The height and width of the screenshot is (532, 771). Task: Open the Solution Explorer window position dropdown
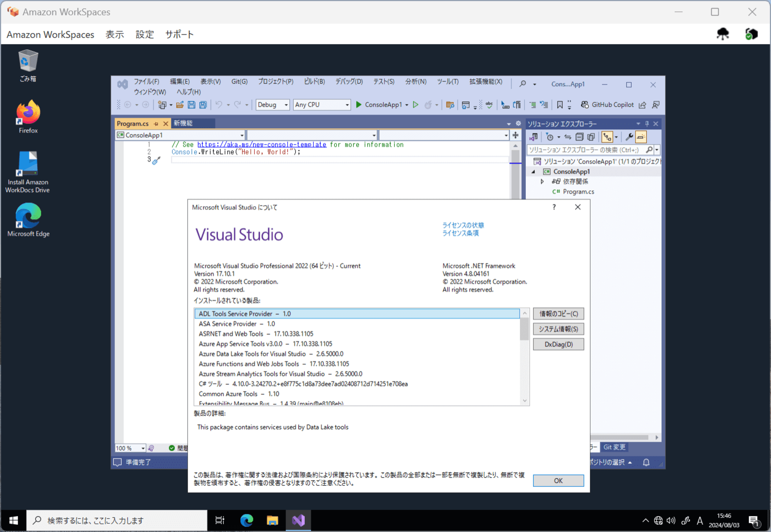point(638,124)
